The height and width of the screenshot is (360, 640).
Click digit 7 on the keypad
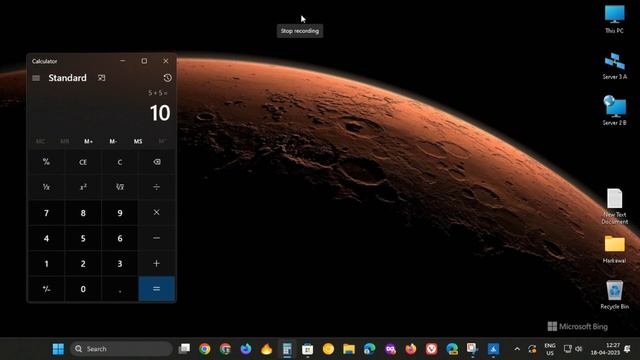[46, 213]
